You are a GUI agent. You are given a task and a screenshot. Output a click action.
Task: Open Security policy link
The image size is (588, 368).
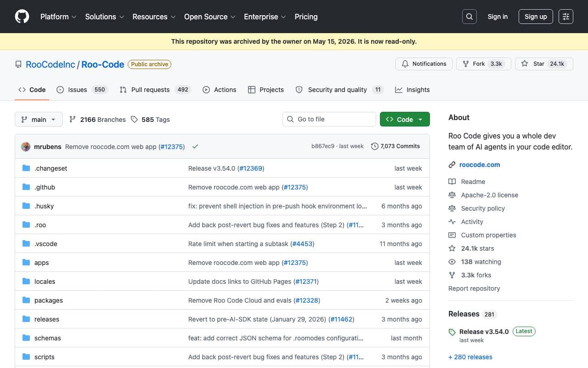tap(483, 208)
